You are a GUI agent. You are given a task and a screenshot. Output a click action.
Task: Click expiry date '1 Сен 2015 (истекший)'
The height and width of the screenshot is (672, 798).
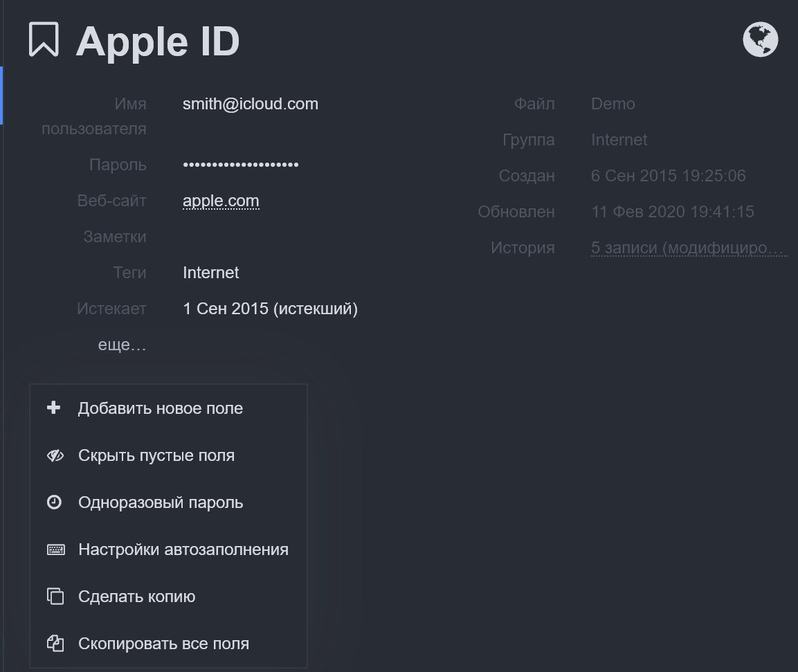pyautogui.click(x=270, y=309)
